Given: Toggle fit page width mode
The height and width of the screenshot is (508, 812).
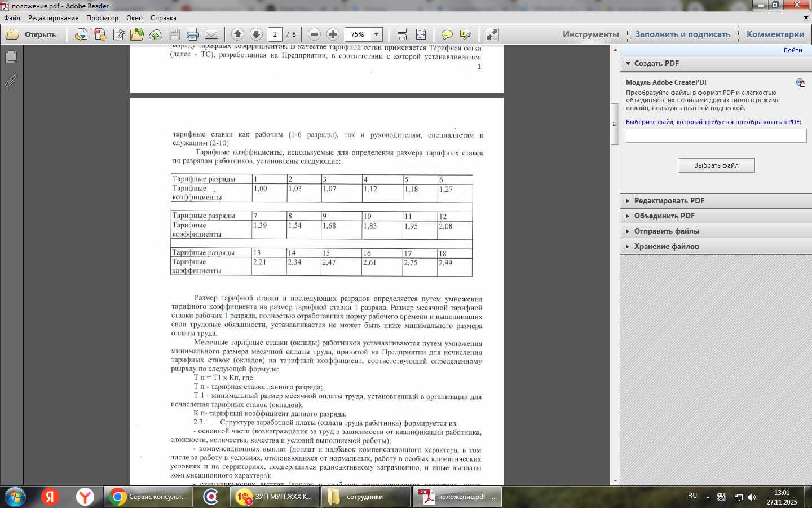Looking at the screenshot, I should [402, 34].
